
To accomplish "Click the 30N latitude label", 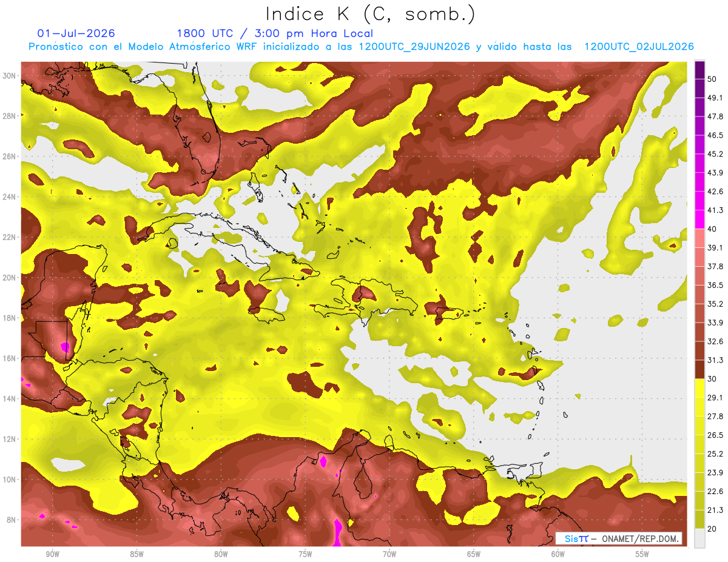I will pyautogui.click(x=9, y=76).
